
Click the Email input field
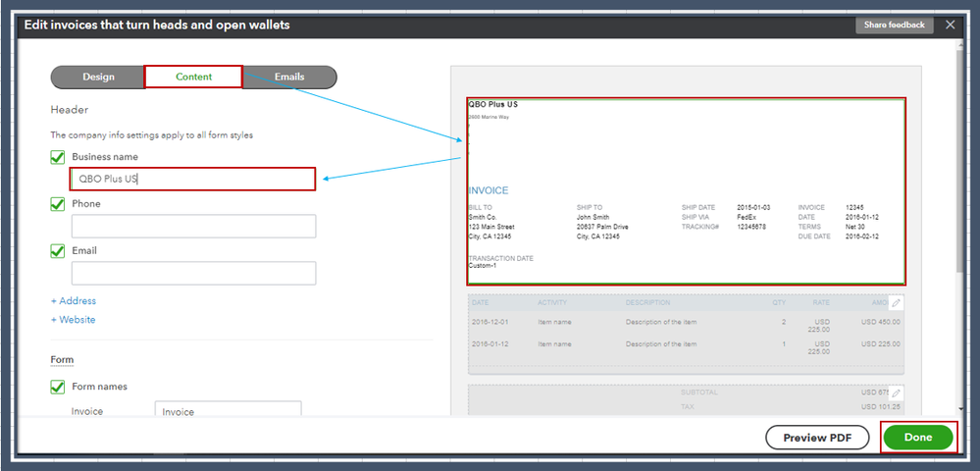coord(194,274)
